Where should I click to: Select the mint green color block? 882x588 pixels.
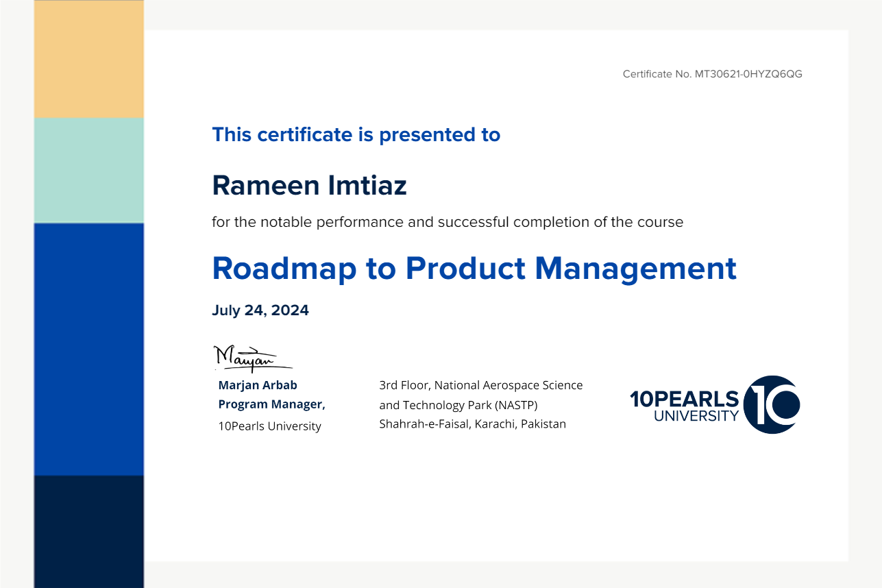pos(89,170)
